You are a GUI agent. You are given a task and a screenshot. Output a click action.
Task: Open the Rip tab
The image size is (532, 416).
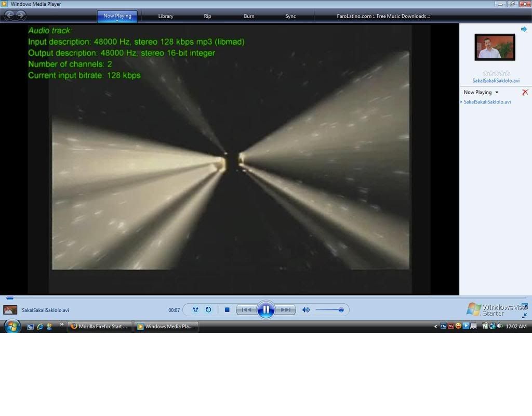(207, 16)
